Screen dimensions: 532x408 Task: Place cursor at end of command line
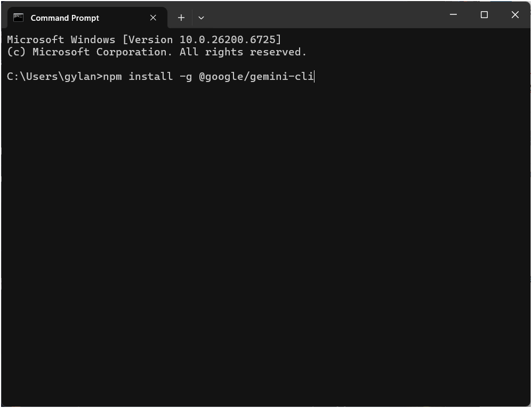pyautogui.click(x=315, y=76)
